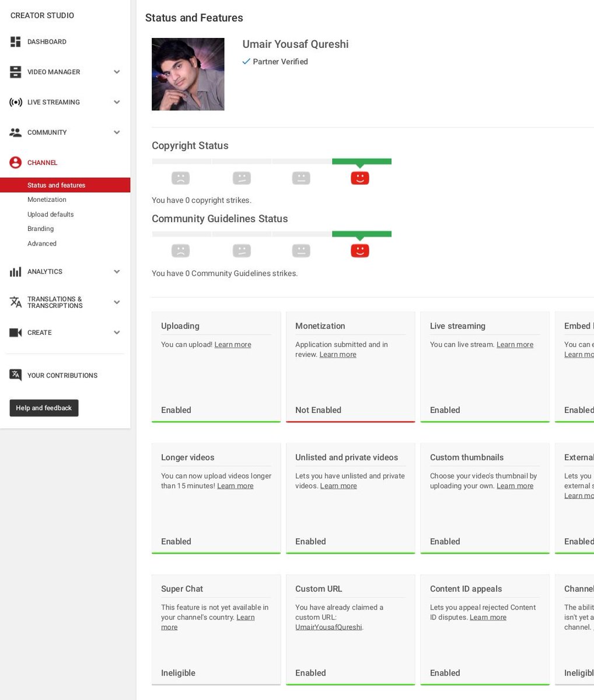Click the Not Enabled status on Monetization
The width and height of the screenshot is (594, 700).
tap(318, 410)
